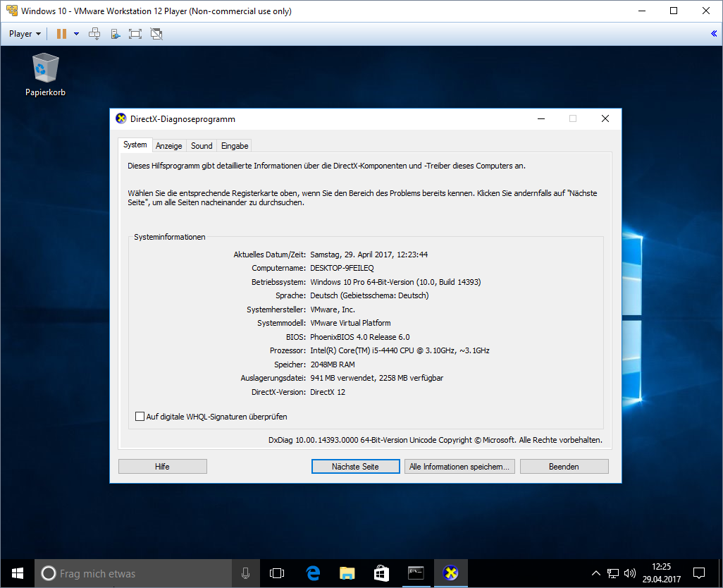723x588 pixels.
Task: Open File Explorer from the taskbar
Action: tap(347, 573)
